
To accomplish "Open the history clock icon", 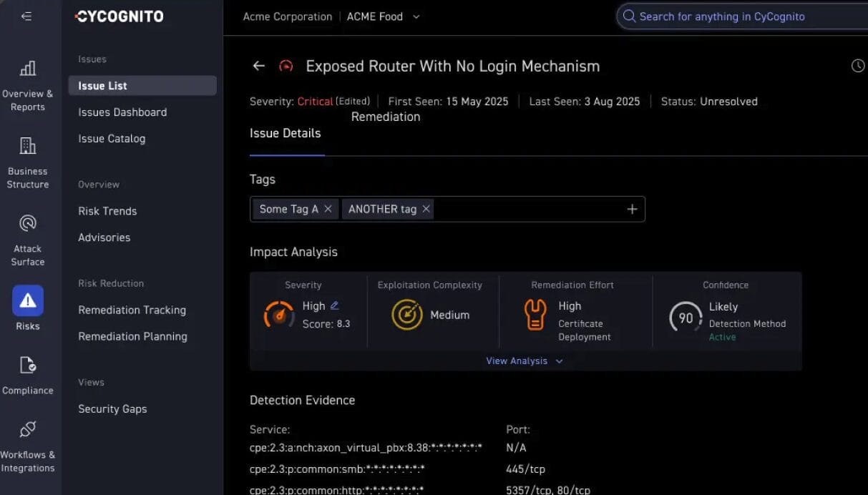I will [858, 66].
